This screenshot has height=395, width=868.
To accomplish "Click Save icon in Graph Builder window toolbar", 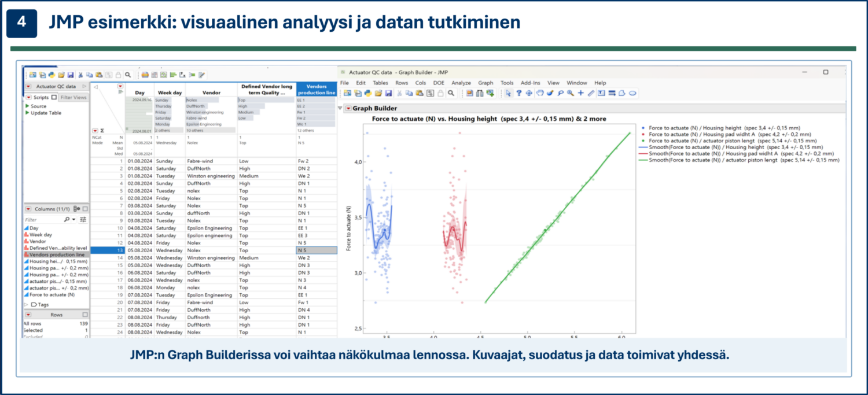I will (388, 93).
